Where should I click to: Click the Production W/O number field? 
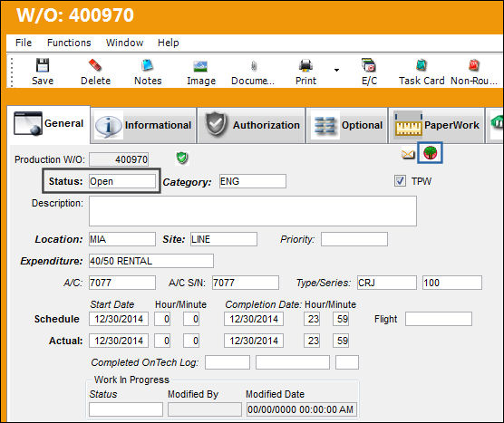tap(119, 159)
